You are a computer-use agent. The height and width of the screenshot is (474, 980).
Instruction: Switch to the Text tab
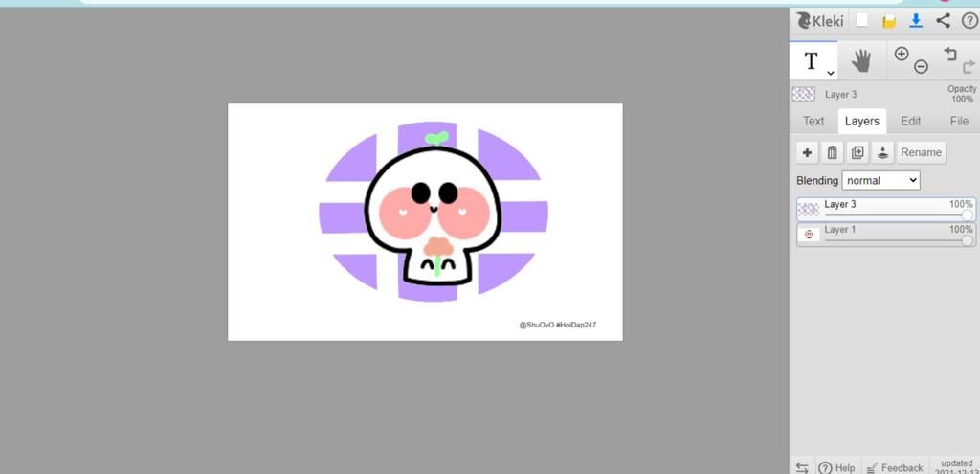tap(813, 122)
